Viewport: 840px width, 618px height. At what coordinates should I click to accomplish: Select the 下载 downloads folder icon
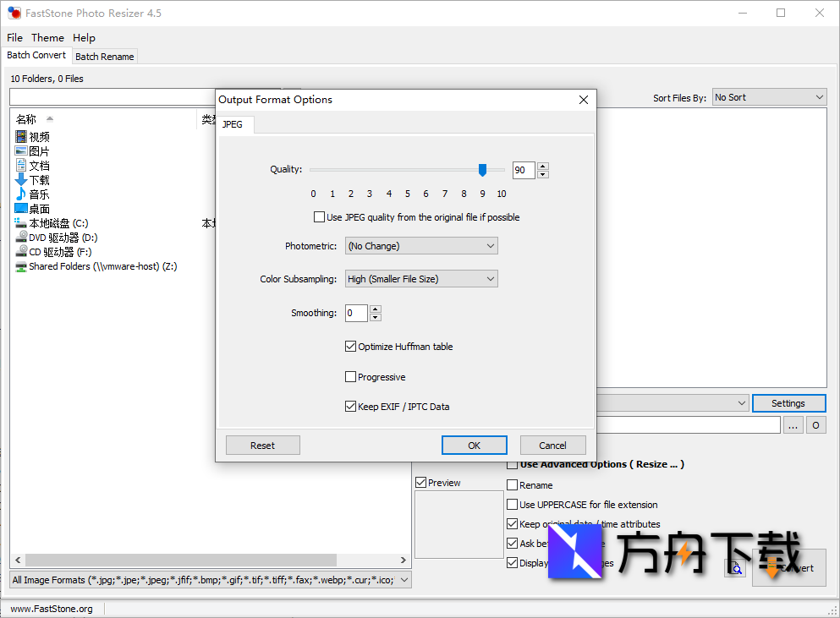coord(21,180)
